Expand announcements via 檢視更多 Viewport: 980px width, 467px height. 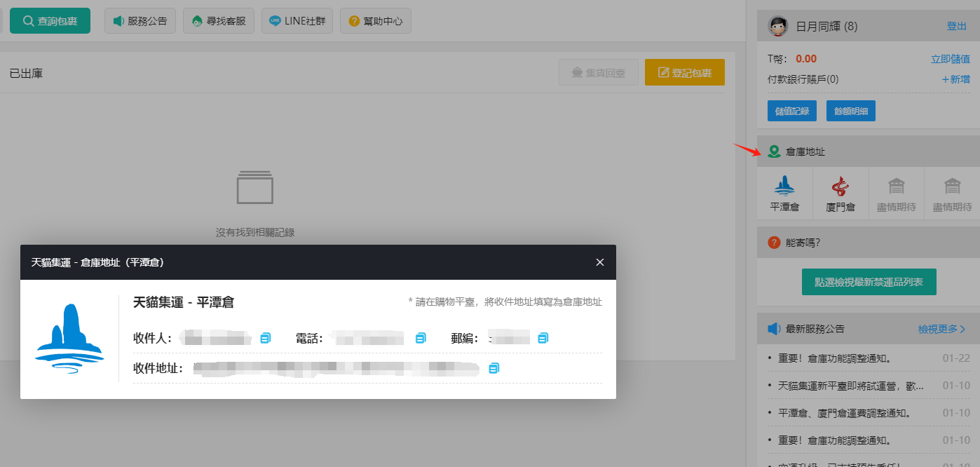pyautogui.click(x=941, y=329)
